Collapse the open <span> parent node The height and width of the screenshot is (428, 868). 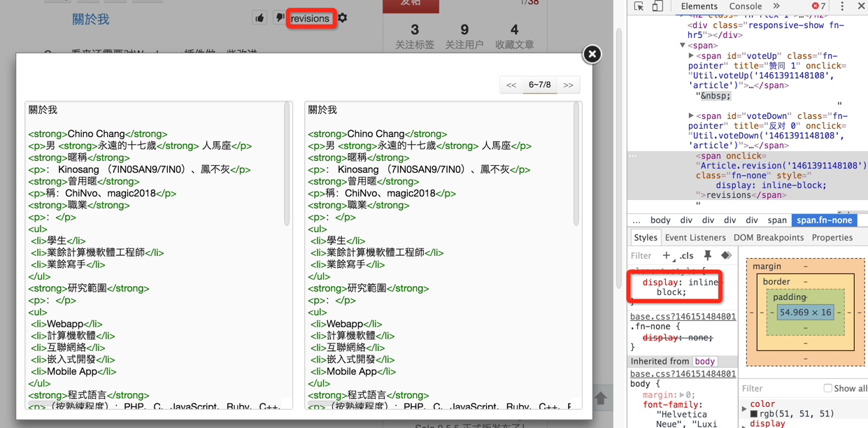coord(683,45)
